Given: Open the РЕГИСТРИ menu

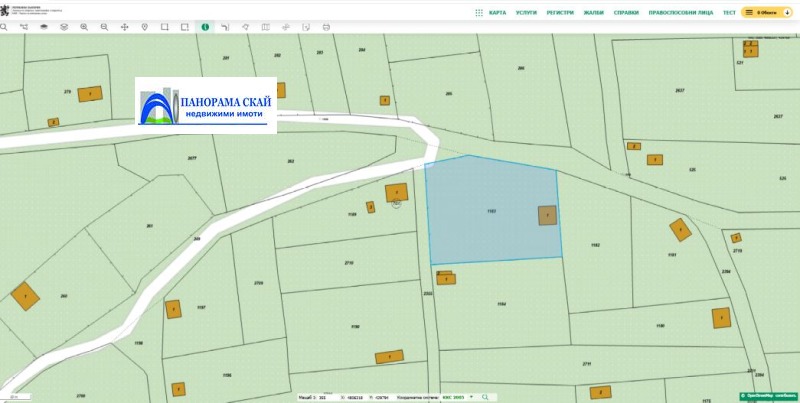Looking at the screenshot, I should click(560, 13).
